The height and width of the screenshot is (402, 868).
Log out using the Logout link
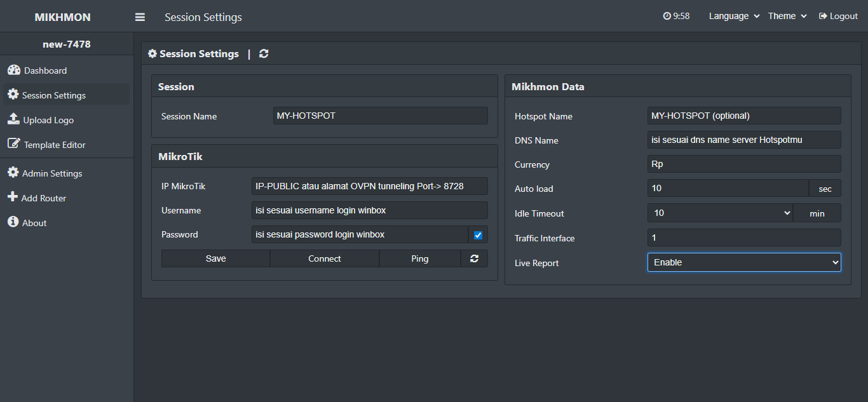pos(838,17)
